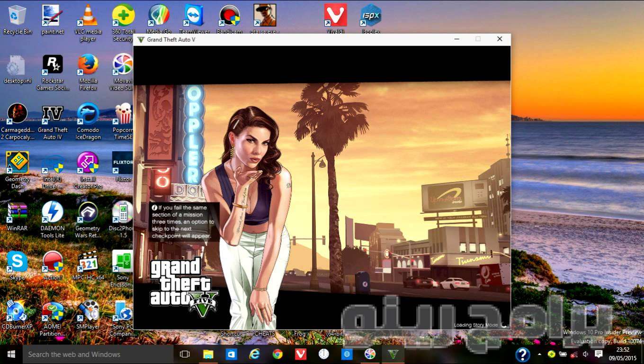Open the Action Center notifications
Image resolution: width=644 pixels, height=364 pixels.
coord(599,354)
